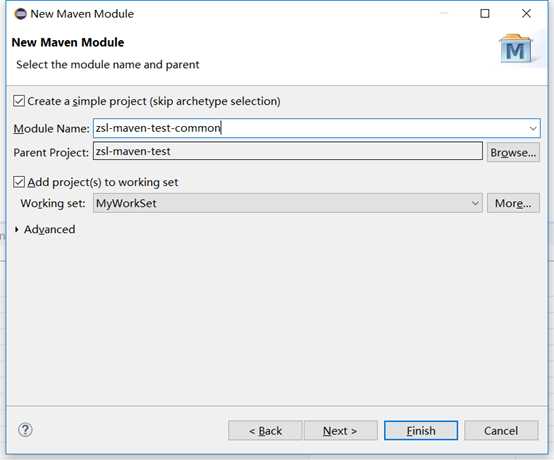
Task: Click Finish to create the module
Action: tap(421, 431)
